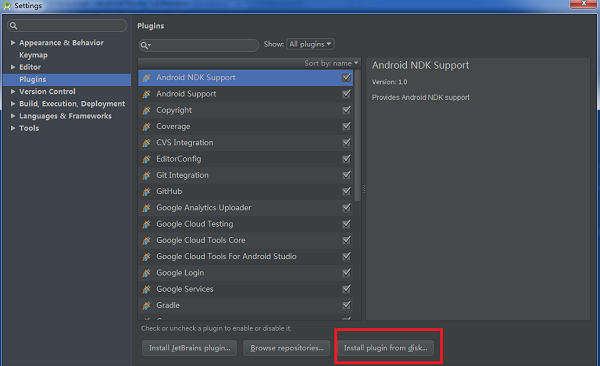Select Keymap in the settings tree

coord(33,55)
